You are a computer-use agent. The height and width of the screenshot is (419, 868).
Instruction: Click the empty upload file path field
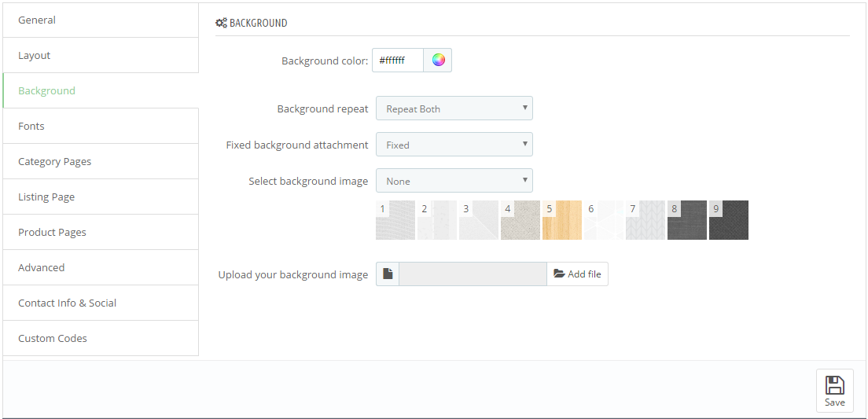[x=473, y=274]
